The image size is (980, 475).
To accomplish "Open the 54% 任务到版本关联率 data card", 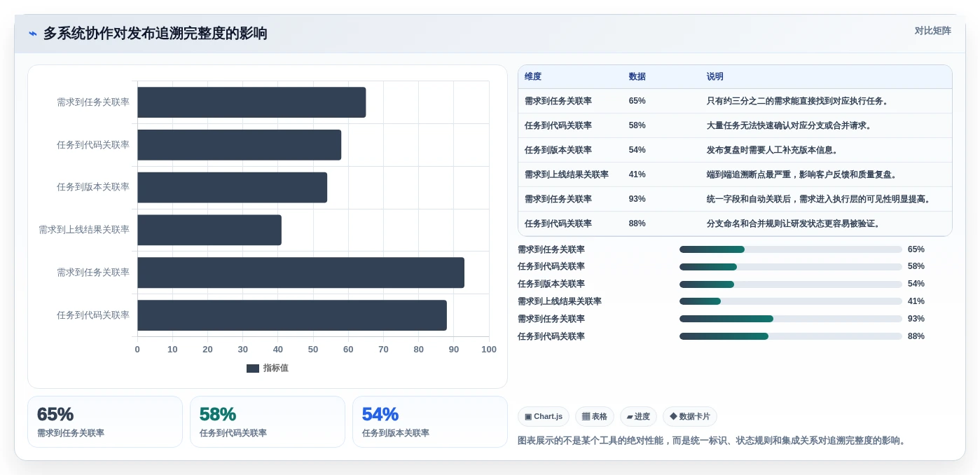I will pos(430,422).
